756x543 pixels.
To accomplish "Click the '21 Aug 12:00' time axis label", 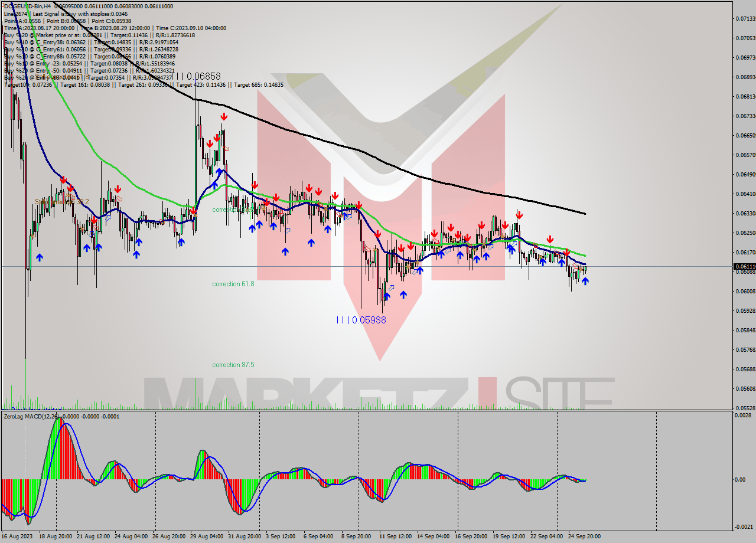I will [94, 537].
